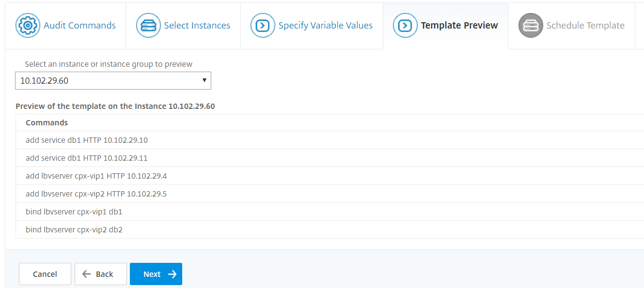Select command 'add lbvserver cpx-vip1 HTTP 10.102.29.4'
Screen dimensions: 644x288
click(x=330, y=176)
